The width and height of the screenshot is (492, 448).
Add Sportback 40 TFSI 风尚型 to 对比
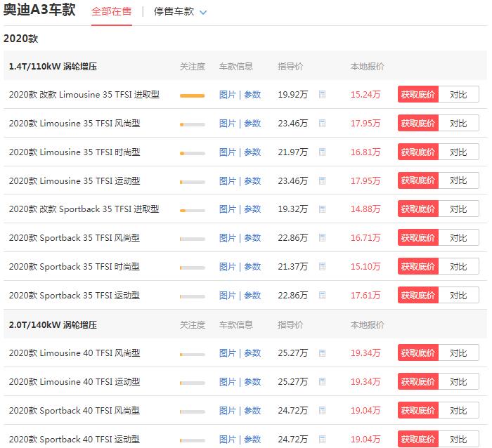click(458, 410)
